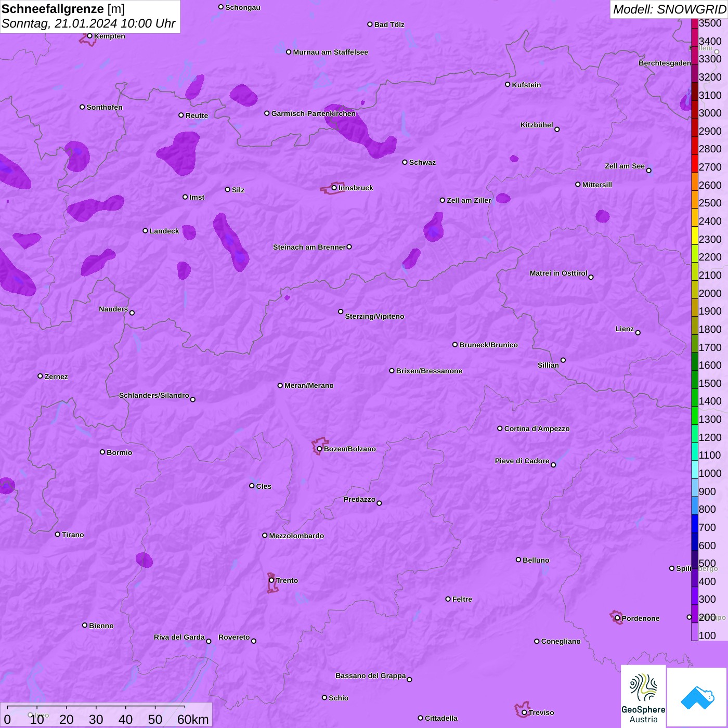Click the Brixen/Bressanone label
Screen dimensions: 728x728
pos(429,371)
